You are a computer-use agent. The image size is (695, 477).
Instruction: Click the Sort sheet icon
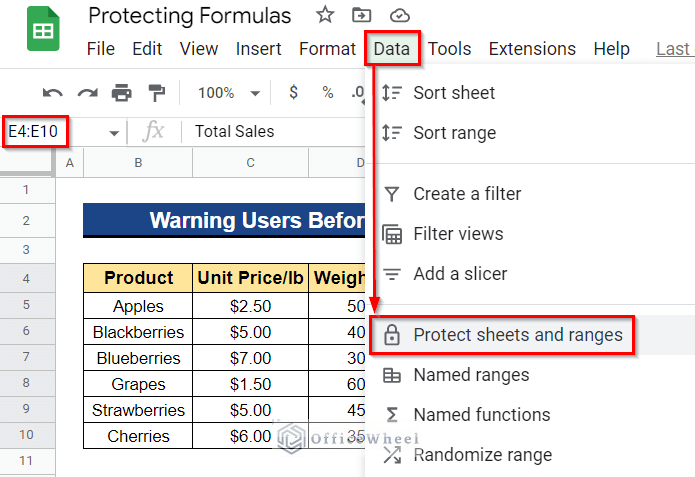pyautogui.click(x=392, y=93)
